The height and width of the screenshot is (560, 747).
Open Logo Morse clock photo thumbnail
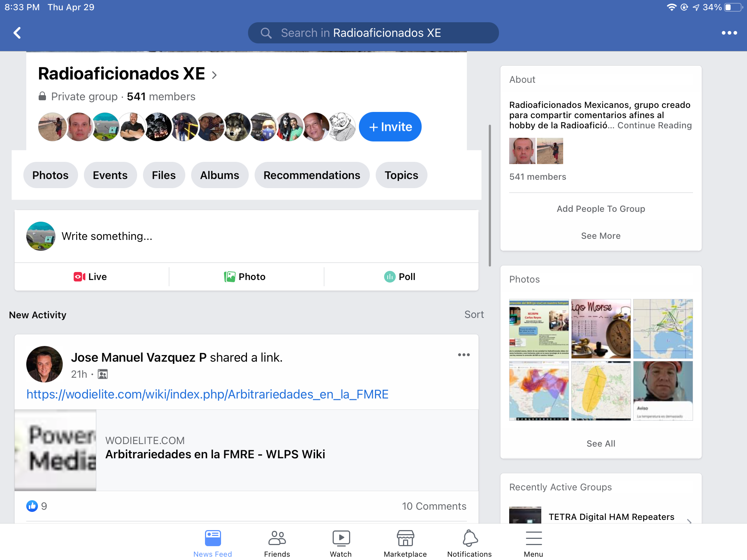click(x=601, y=329)
